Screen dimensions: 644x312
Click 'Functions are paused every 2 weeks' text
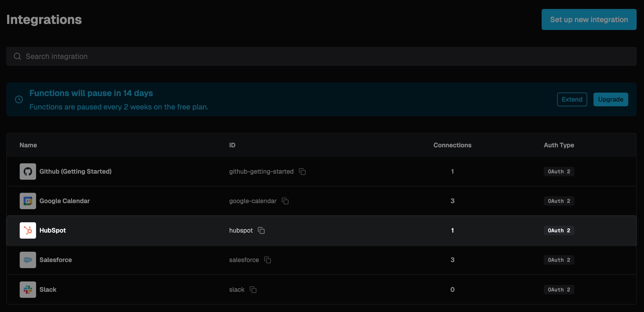(119, 107)
